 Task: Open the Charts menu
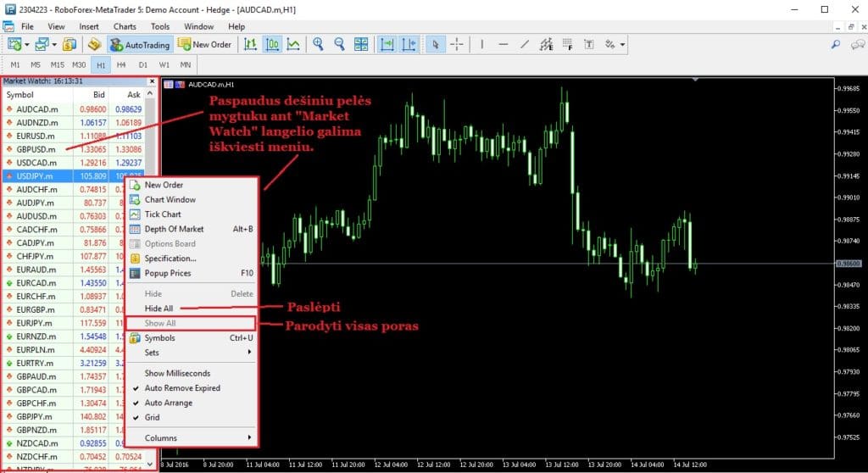tap(125, 26)
